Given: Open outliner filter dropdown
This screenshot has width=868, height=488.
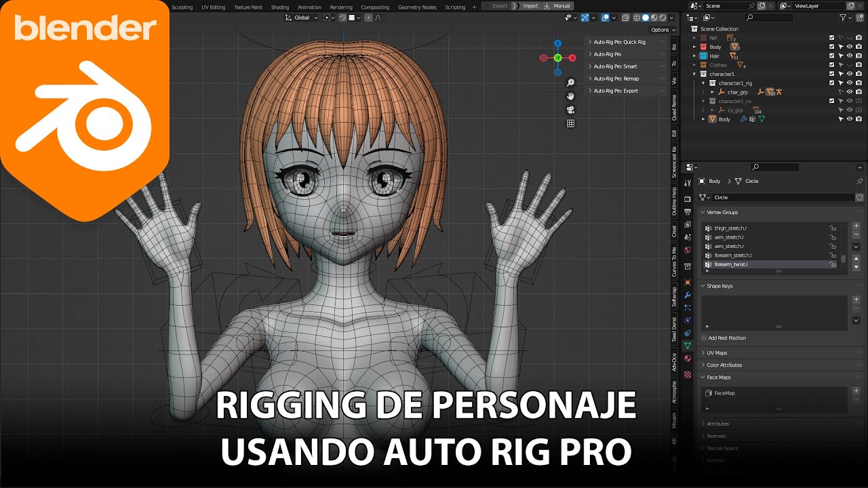Looking at the screenshot, I should click(845, 18).
